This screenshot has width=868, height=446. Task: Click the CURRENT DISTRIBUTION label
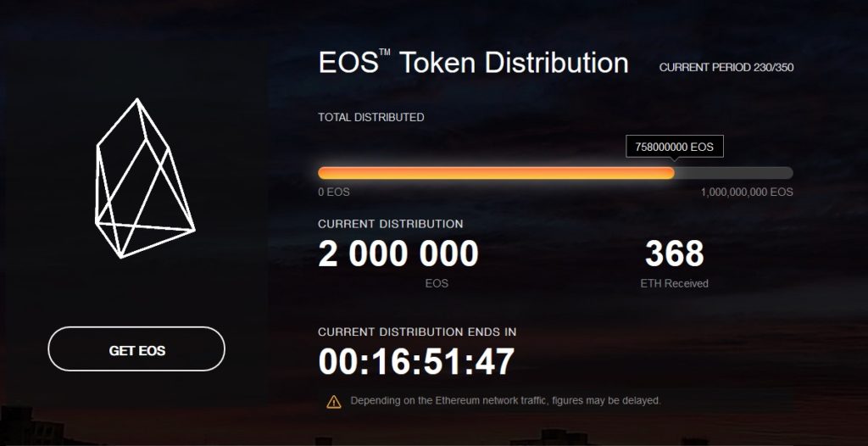pyautogui.click(x=391, y=225)
